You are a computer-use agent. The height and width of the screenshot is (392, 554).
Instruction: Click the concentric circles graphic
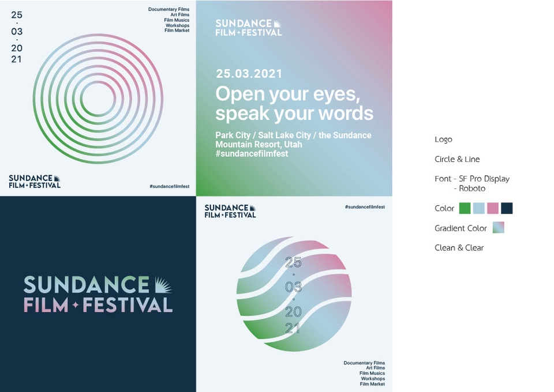98,99
